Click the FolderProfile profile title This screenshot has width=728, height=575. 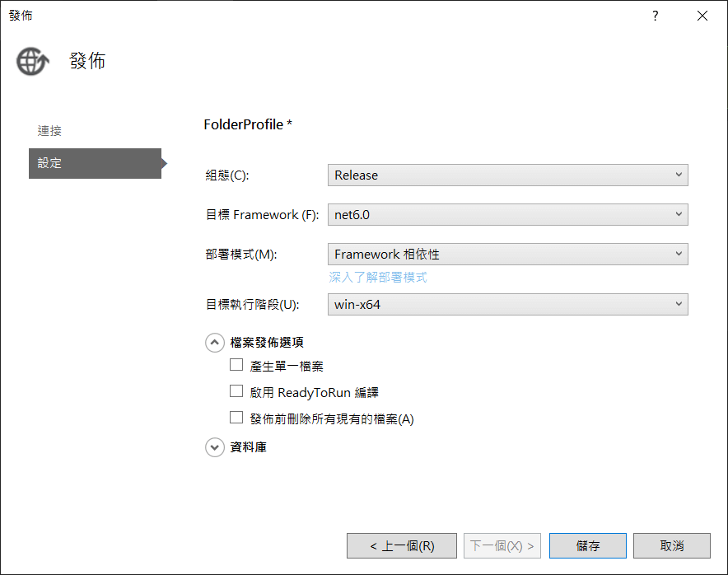click(248, 124)
